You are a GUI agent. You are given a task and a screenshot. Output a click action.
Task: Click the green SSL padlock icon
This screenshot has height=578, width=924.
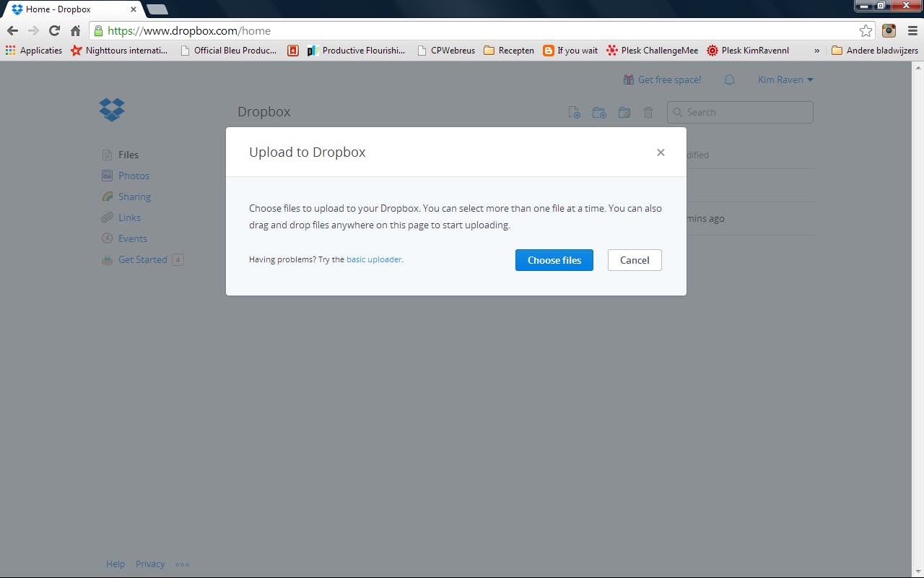pyautogui.click(x=98, y=30)
